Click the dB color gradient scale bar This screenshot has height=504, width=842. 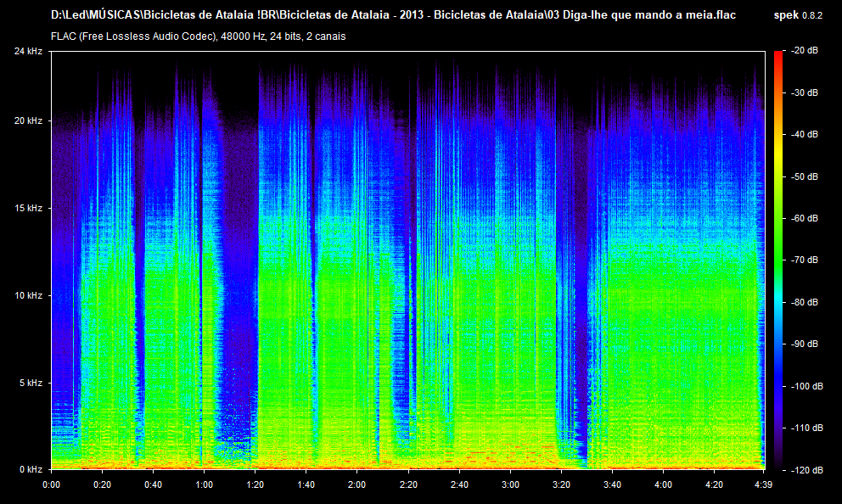point(778,260)
